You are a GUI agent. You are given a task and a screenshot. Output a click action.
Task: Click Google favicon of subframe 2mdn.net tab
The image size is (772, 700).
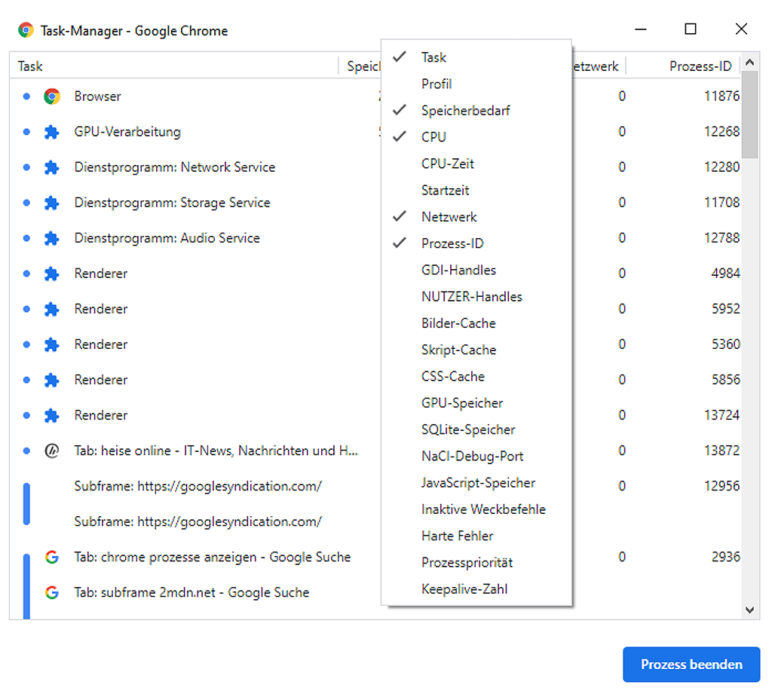click(52, 593)
